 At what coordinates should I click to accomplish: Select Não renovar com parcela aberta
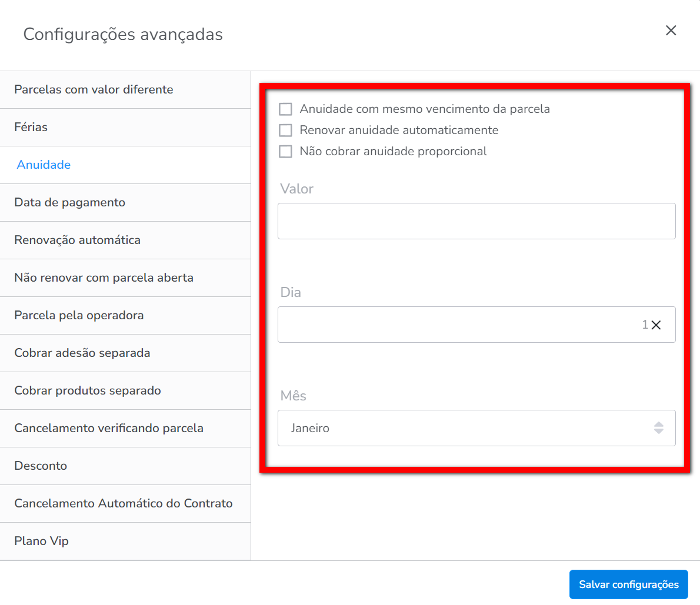[104, 278]
